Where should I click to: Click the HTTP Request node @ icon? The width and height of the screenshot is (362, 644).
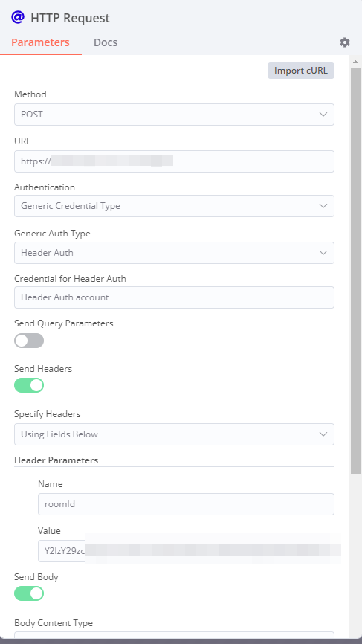pyautogui.click(x=18, y=18)
